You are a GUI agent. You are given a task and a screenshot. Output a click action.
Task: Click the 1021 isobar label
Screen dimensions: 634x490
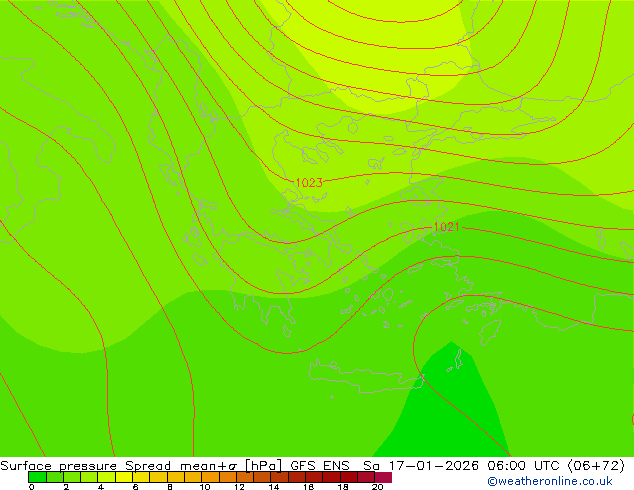tap(446, 227)
